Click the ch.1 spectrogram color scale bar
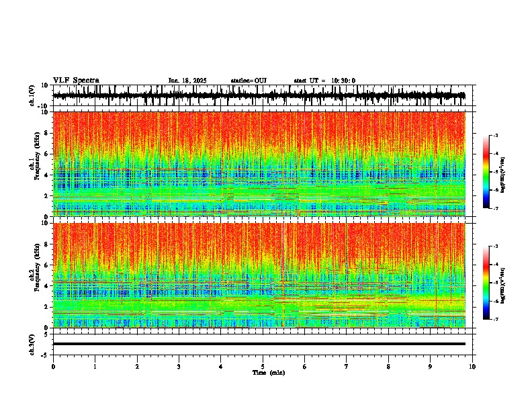Viewport: 532px width, 411px height. (x=486, y=172)
